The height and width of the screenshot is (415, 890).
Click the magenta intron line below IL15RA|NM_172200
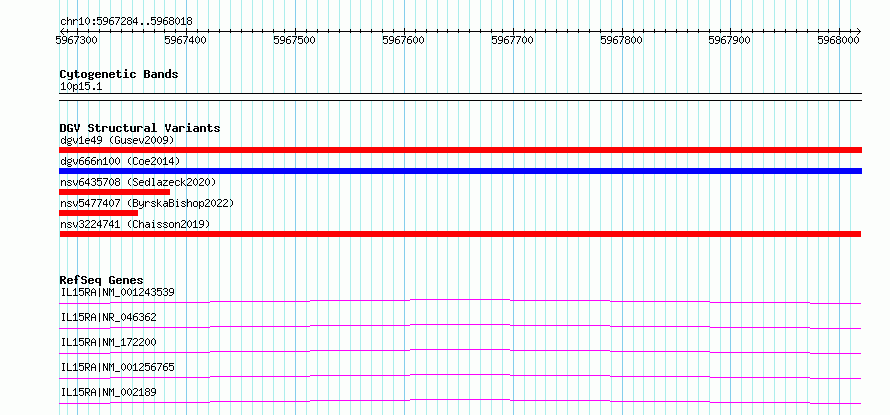460,351
